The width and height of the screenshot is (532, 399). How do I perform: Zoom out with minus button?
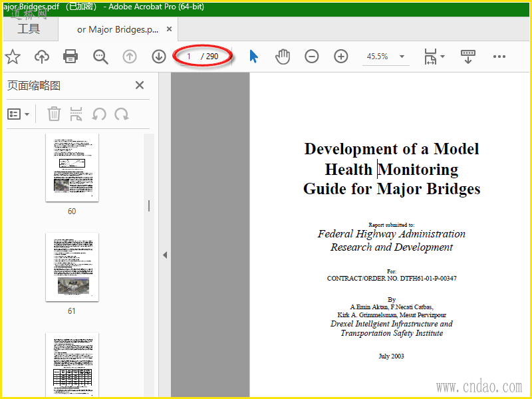(312, 57)
